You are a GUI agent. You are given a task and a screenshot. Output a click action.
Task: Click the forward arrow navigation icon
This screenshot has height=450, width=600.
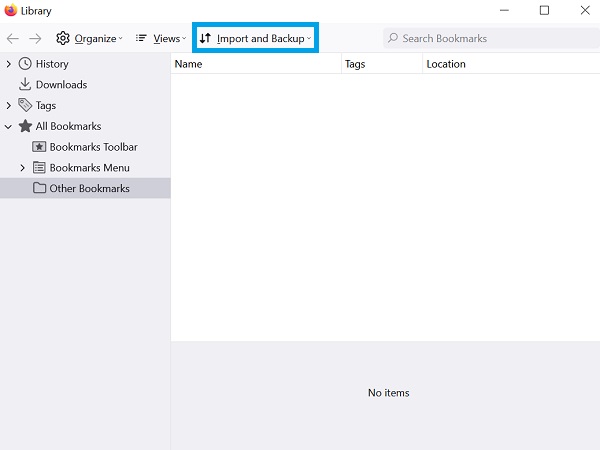[35, 39]
